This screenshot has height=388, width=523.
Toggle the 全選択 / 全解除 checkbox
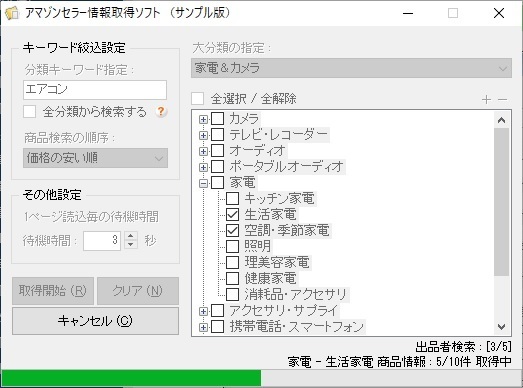pyautogui.click(x=197, y=99)
